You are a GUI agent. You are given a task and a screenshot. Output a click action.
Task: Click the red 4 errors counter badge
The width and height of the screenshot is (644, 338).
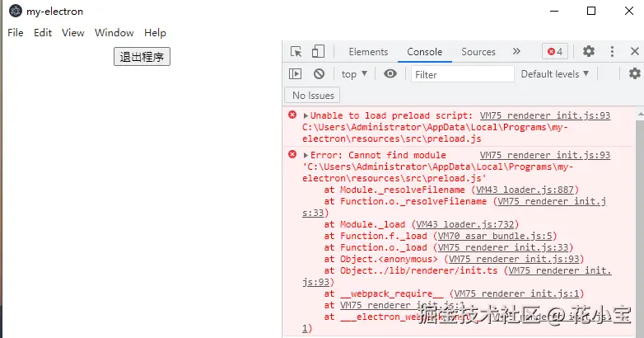coord(555,52)
